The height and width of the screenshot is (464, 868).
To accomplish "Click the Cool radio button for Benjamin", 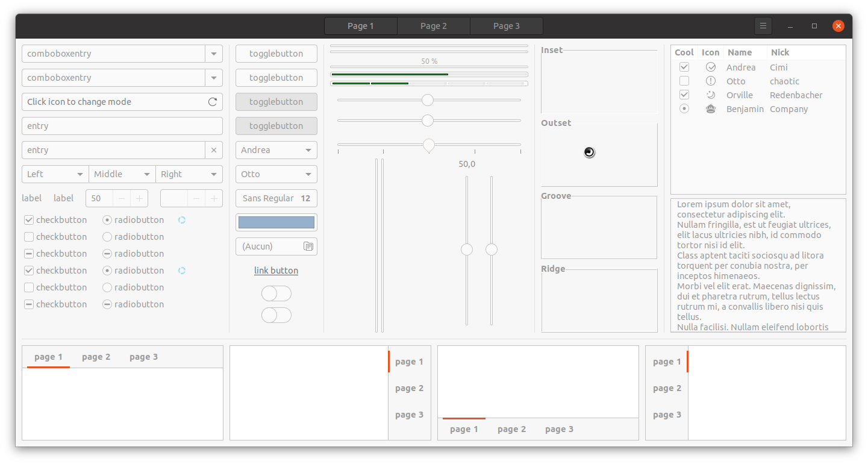I will [684, 109].
